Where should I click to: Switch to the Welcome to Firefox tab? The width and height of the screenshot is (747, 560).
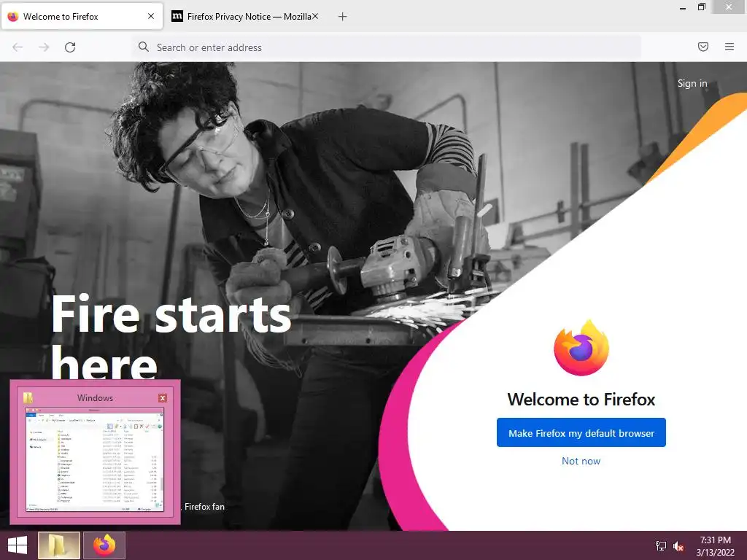pos(82,16)
